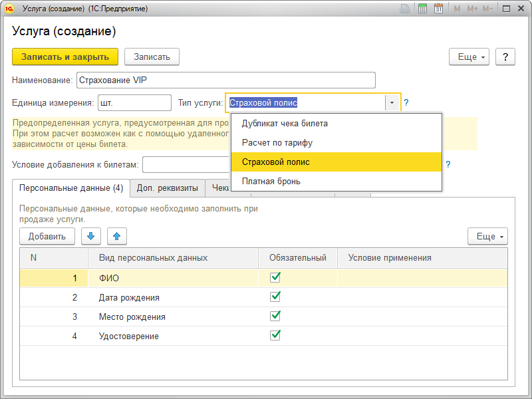Uncheck Обязательный for ФИО row
The width and height of the screenshot is (532, 399).
tap(275, 278)
